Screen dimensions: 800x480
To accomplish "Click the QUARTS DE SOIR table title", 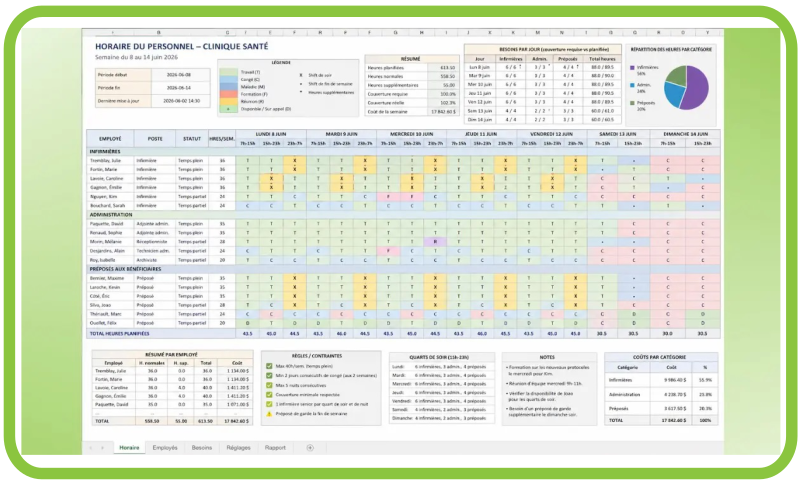I will [439, 358].
